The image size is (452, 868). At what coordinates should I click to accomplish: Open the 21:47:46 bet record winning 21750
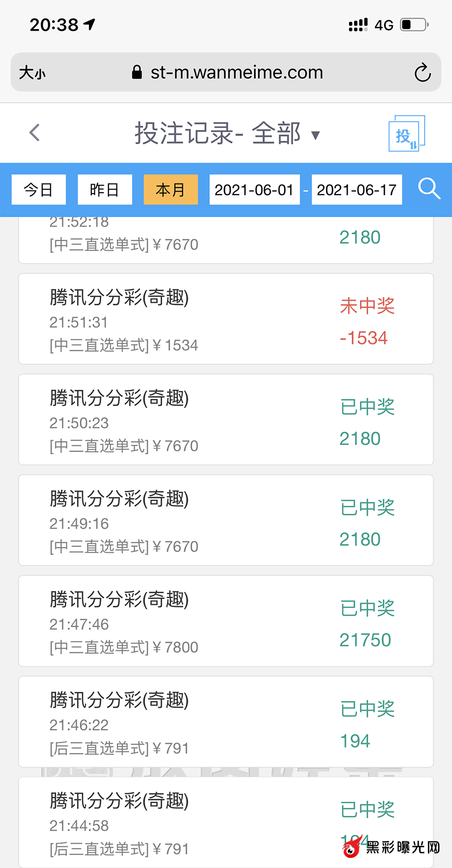(226, 621)
